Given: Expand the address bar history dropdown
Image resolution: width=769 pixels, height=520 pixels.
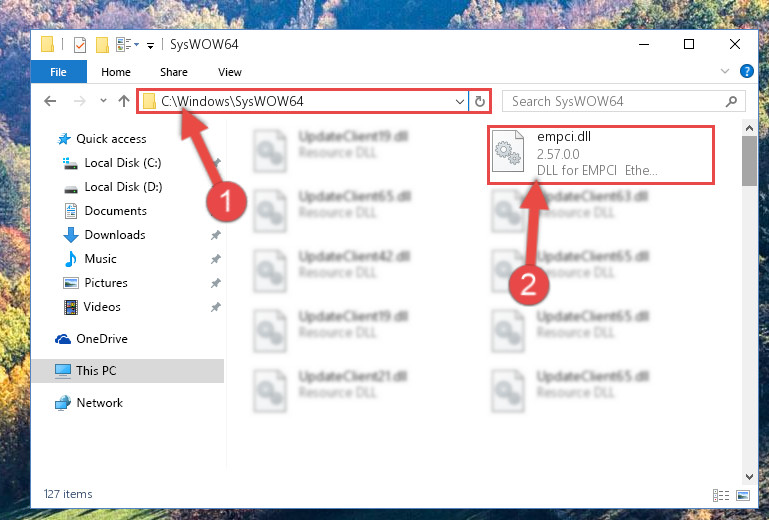Looking at the screenshot, I should click(460, 102).
